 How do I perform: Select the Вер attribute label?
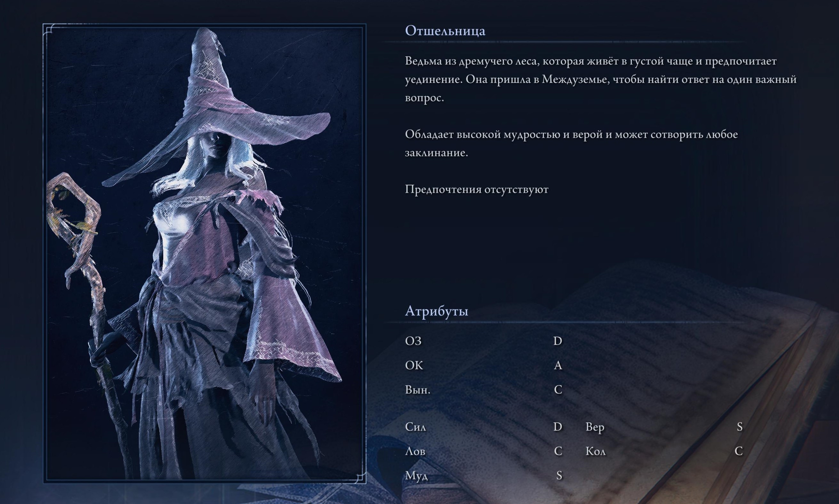595,427
